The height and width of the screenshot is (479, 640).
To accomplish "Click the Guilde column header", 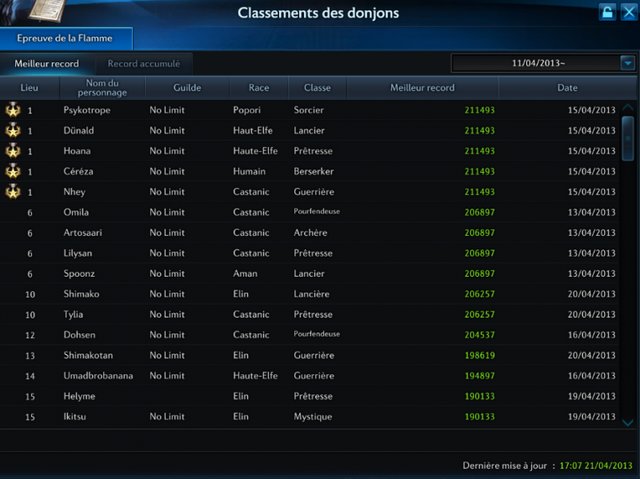I will click(187, 88).
